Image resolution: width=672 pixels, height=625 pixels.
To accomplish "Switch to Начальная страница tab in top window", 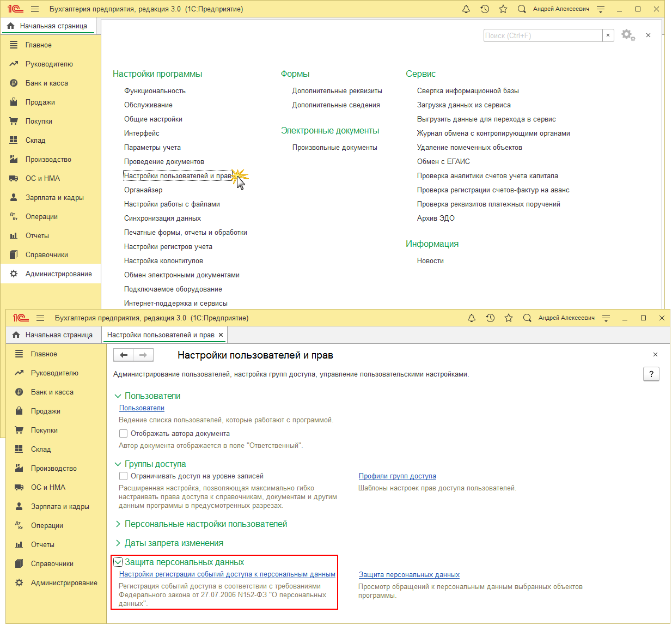I will coord(48,26).
